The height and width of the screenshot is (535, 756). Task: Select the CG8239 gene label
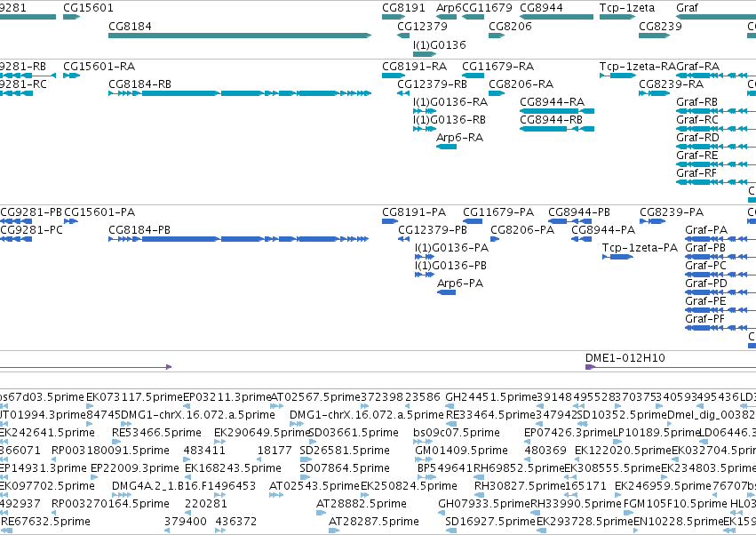(661, 26)
